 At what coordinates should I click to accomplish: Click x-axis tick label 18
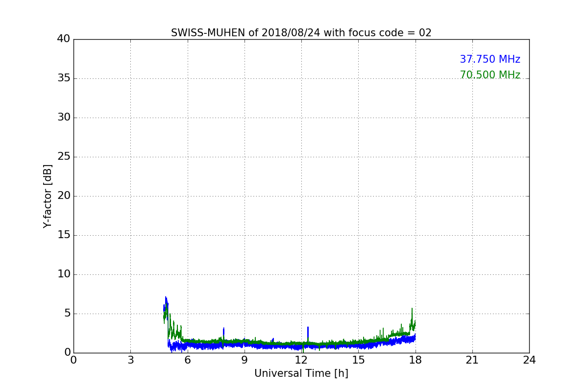(x=415, y=360)
